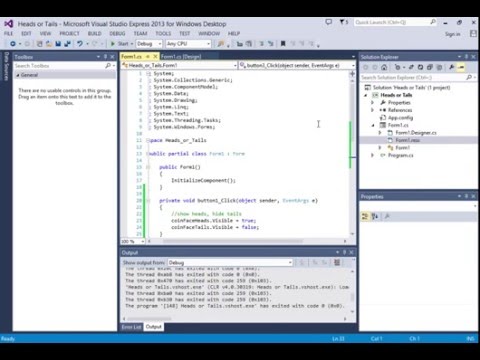Screen dimensions: 480x360
Task: Open the PROJECT menu
Action: [69, 33]
